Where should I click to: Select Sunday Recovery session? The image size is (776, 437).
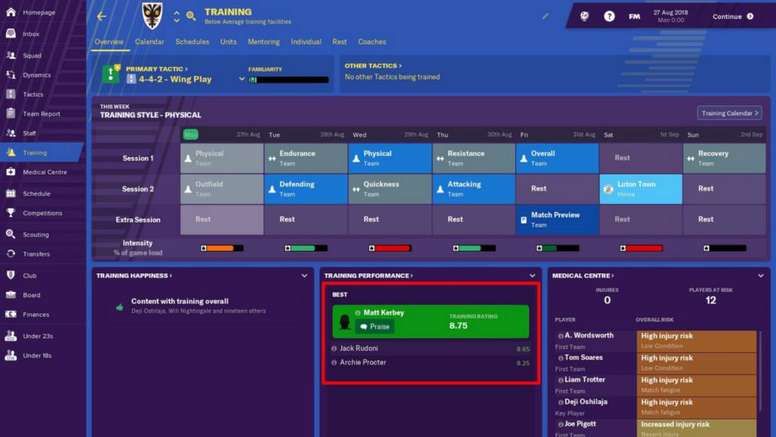click(725, 158)
